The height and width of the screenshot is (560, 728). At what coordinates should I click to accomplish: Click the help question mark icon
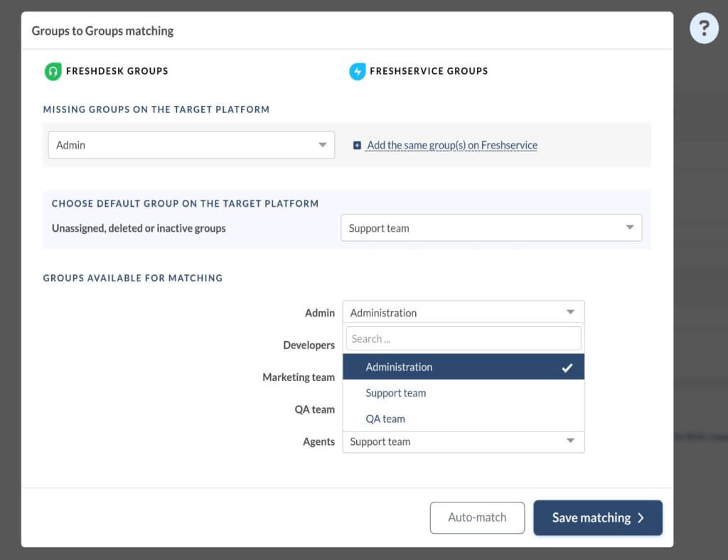(703, 29)
